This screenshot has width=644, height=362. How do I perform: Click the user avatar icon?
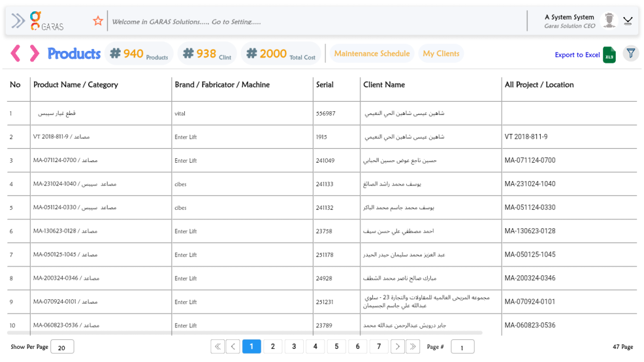[608, 21]
